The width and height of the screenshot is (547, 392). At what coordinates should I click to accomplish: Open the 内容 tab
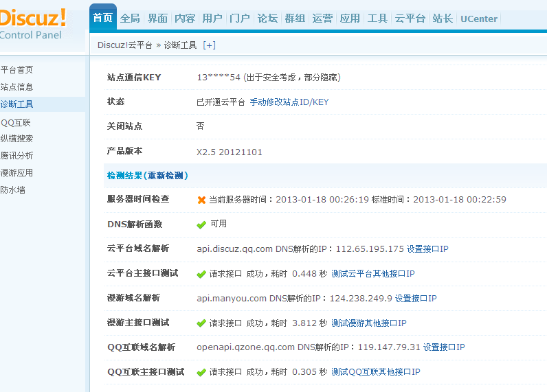pos(185,19)
